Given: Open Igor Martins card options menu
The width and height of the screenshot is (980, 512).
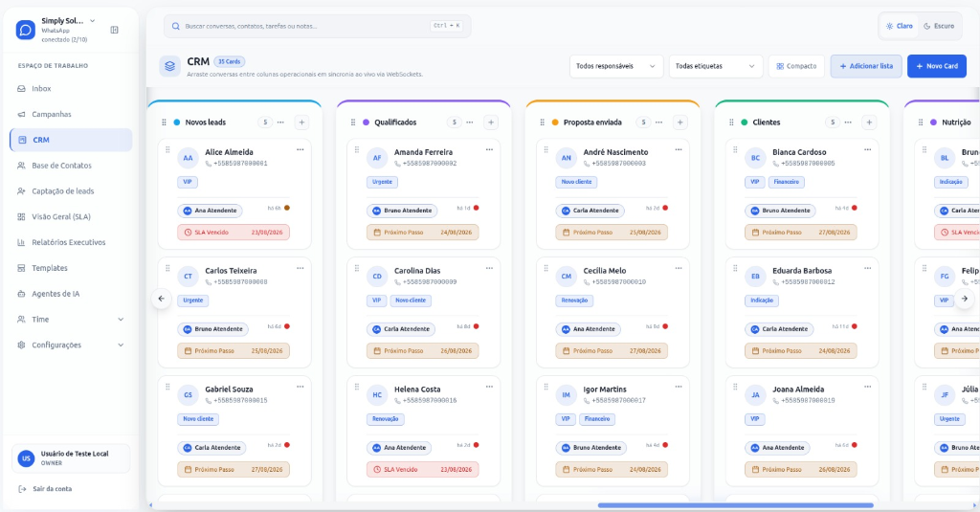Looking at the screenshot, I should (679, 387).
